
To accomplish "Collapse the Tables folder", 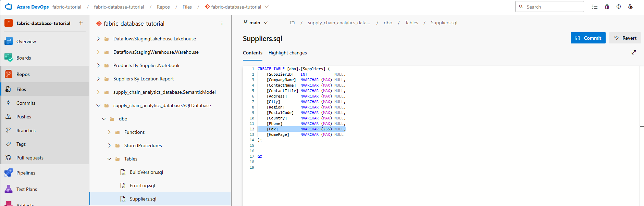I will pyautogui.click(x=109, y=159).
